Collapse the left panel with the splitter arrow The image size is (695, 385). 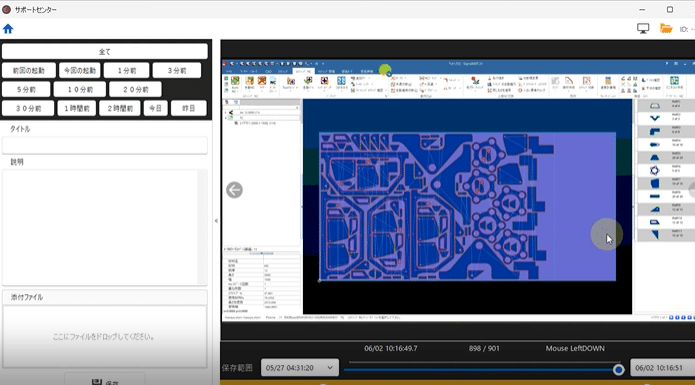tap(216, 221)
